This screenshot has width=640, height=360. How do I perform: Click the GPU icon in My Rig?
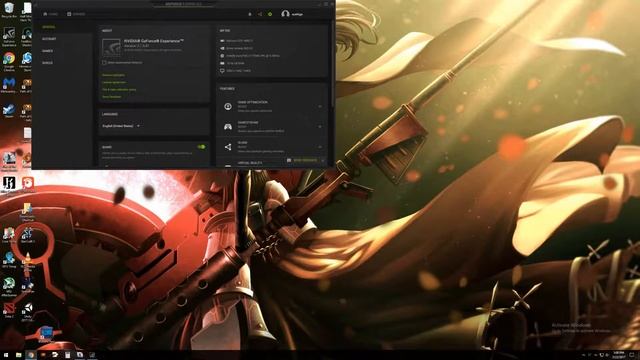pos(222,41)
